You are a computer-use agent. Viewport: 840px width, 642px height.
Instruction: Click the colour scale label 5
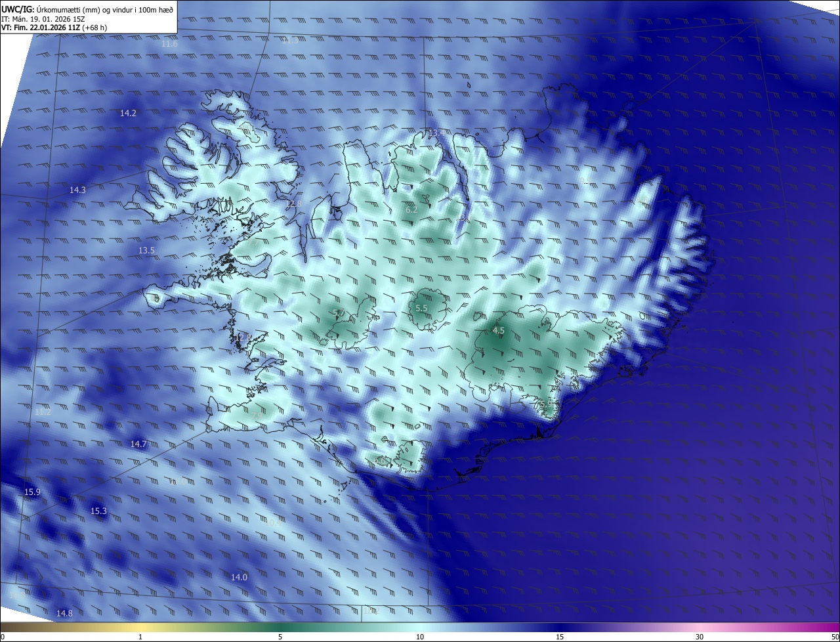[280, 637]
